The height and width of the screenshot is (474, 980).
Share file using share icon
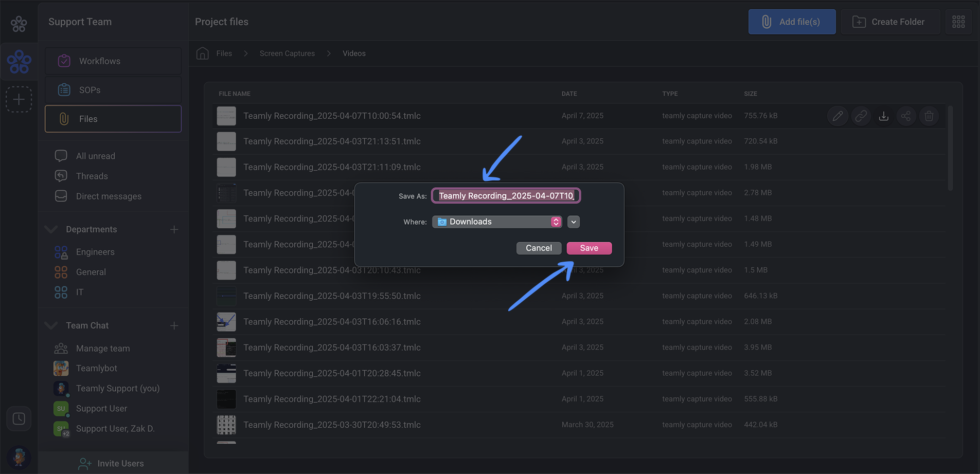point(906,116)
